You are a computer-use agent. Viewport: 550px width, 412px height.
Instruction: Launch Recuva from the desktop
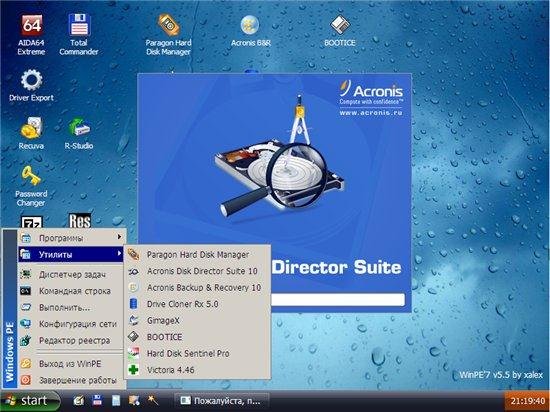[31, 134]
